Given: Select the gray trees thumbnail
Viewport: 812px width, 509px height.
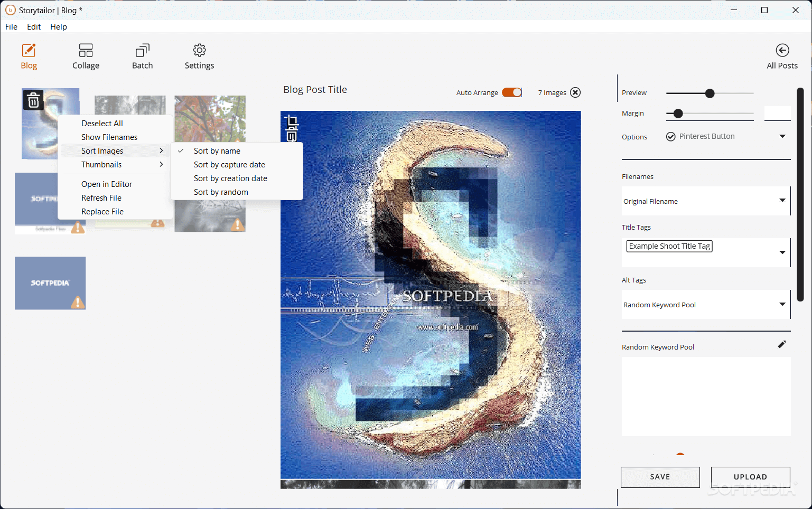Looking at the screenshot, I should tap(130, 105).
